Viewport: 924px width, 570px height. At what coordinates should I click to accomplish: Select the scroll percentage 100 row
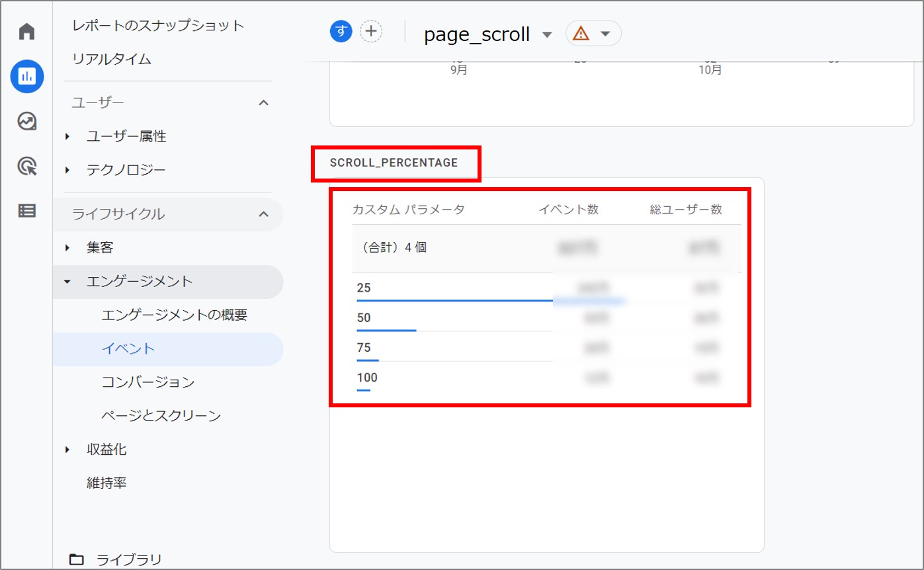[x=546, y=378]
